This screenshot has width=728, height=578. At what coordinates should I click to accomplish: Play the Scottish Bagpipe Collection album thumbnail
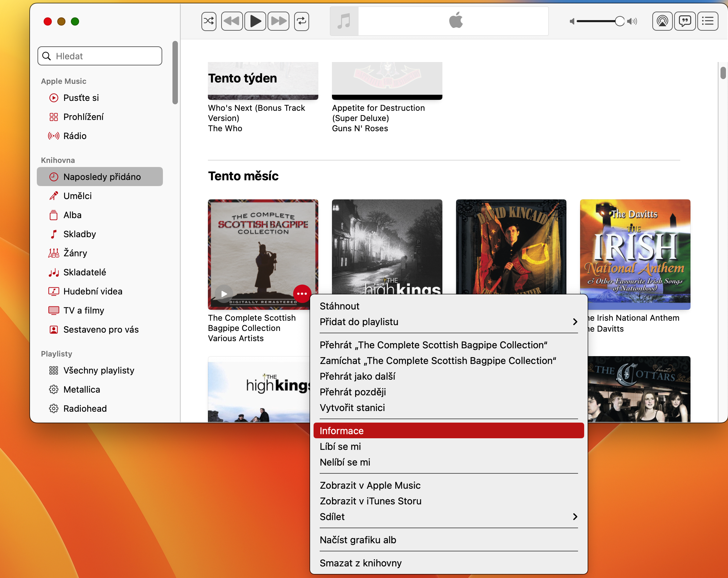(x=224, y=293)
